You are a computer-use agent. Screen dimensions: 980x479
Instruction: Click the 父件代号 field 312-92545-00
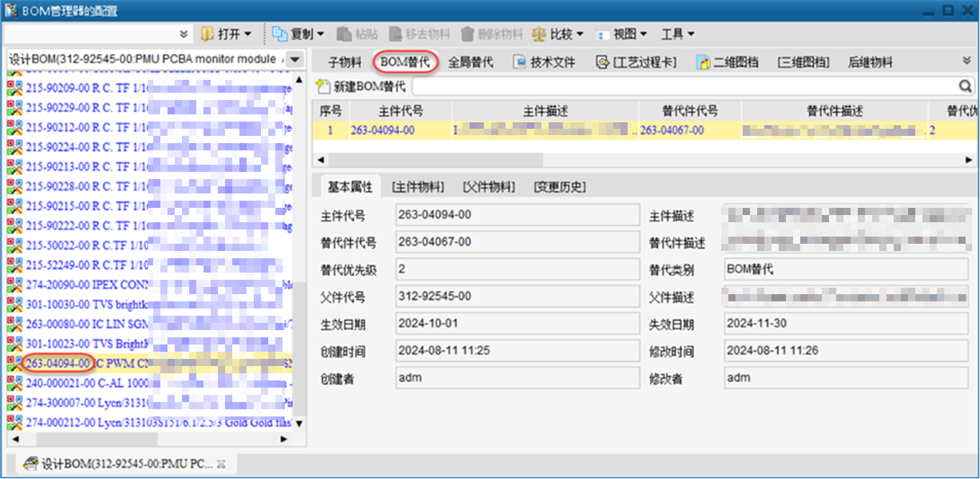(x=517, y=296)
